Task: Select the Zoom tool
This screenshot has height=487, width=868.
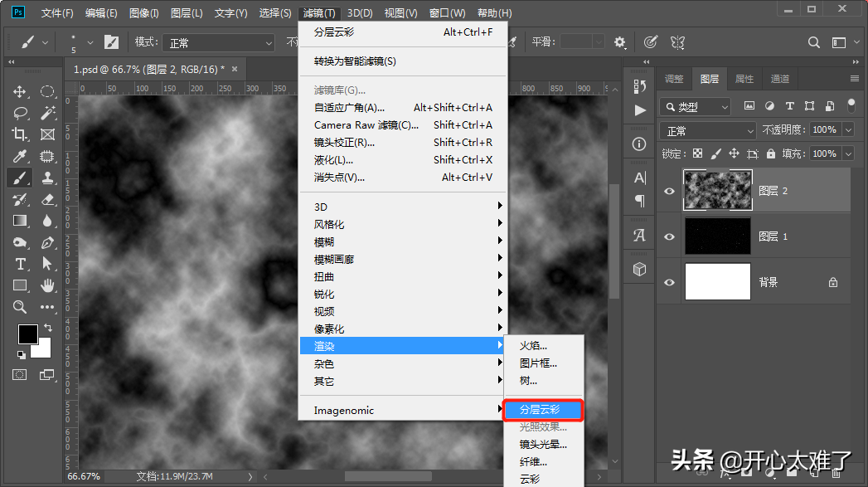Action: pyautogui.click(x=20, y=307)
